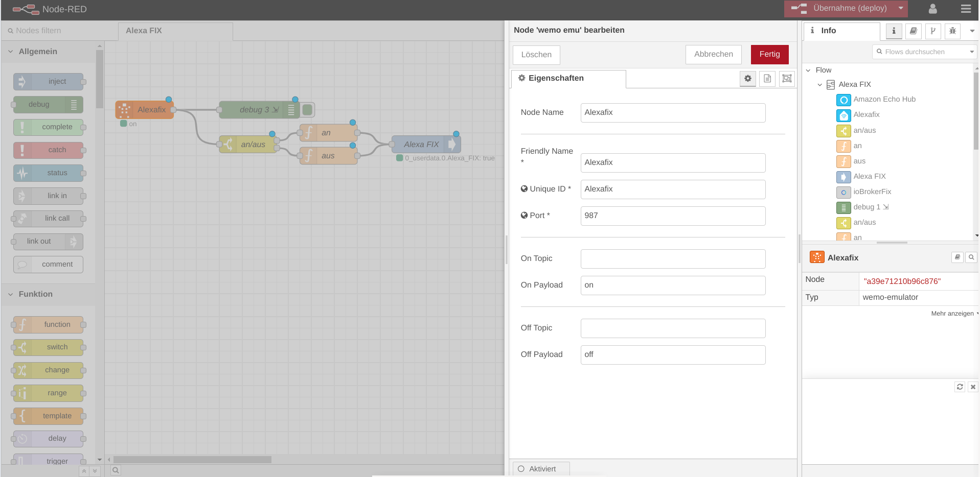Viewport: 980px width, 477px height.
Task: Select the Alexa FIX ioBroker out node
Action: coord(426,145)
